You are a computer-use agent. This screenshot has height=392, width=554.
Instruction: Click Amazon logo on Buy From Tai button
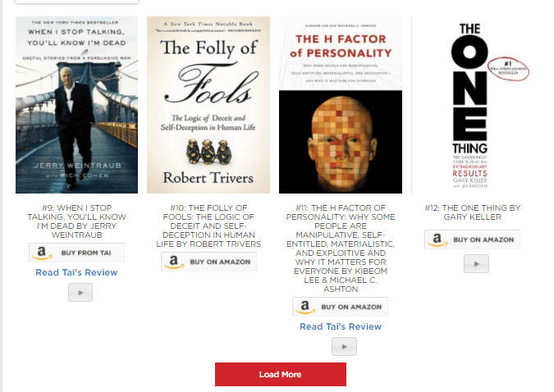pos(42,253)
